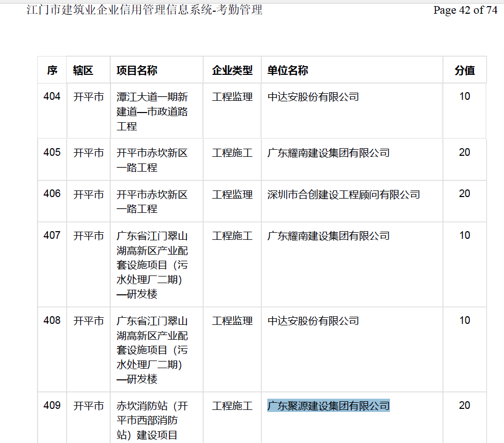This screenshot has width=504, height=443.
Task: Click 广东耀南建设集团有限公司 in row 407
Action: (x=328, y=236)
